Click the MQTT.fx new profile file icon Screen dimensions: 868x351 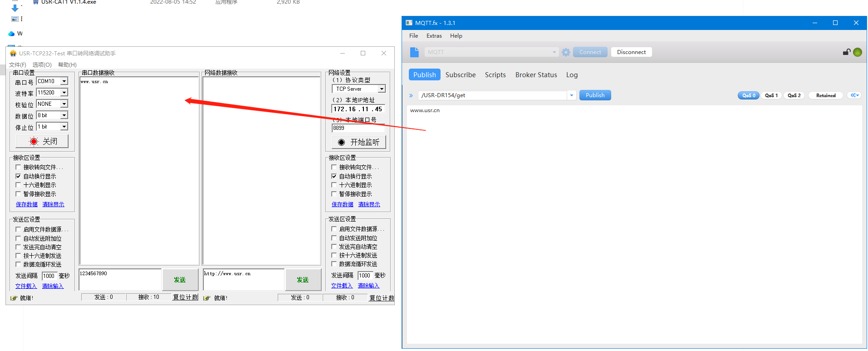414,52
